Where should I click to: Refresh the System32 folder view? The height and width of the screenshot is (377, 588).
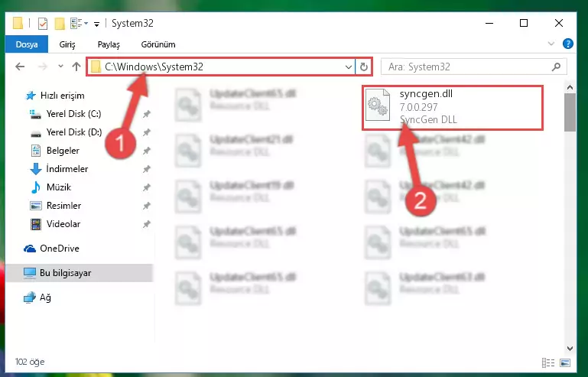click(x=363, y=67)
